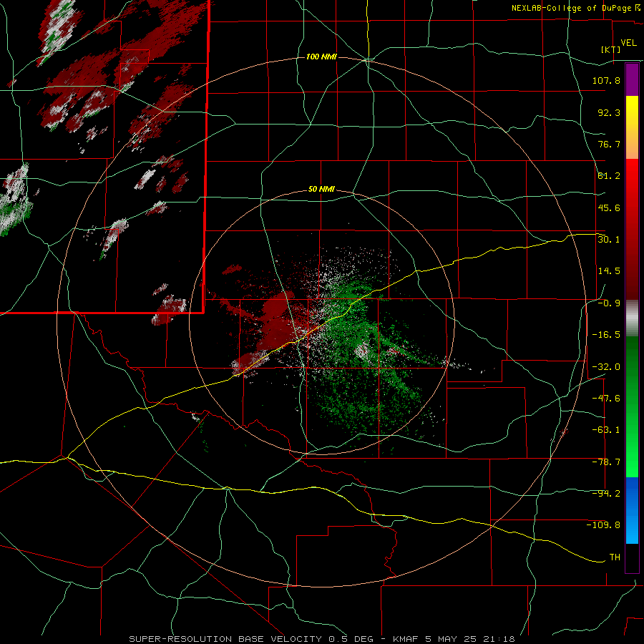Click the 92.3 velocity scale value
Viewport: 644px width, 644px height.
(x=609, y=112)
